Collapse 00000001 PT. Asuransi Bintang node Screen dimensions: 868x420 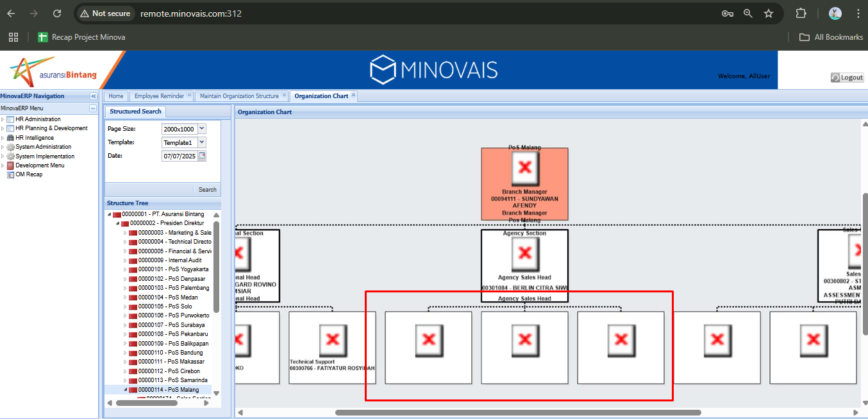109,214
